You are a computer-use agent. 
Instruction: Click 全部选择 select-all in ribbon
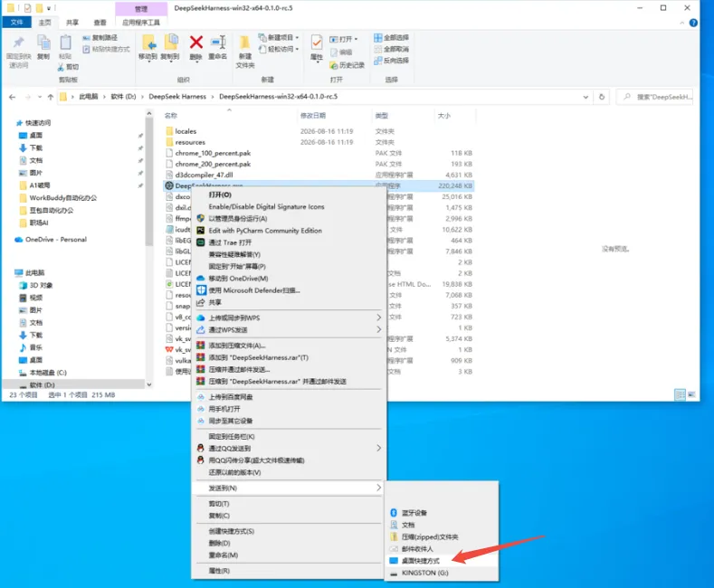(x=392, y=37)
